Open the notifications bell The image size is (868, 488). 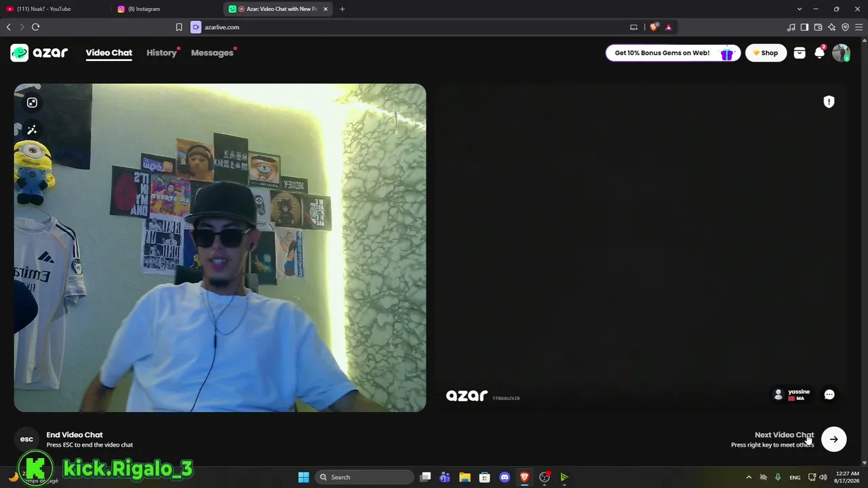820,53
